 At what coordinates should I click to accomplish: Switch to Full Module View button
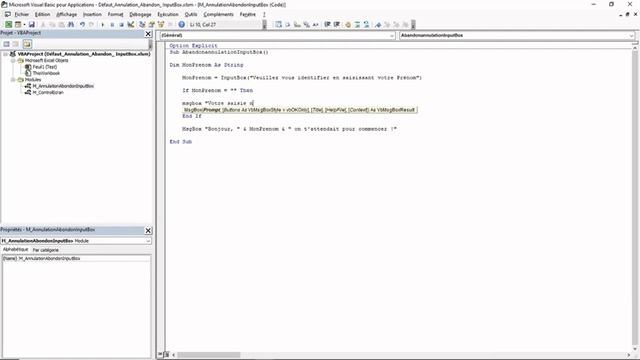166,355
